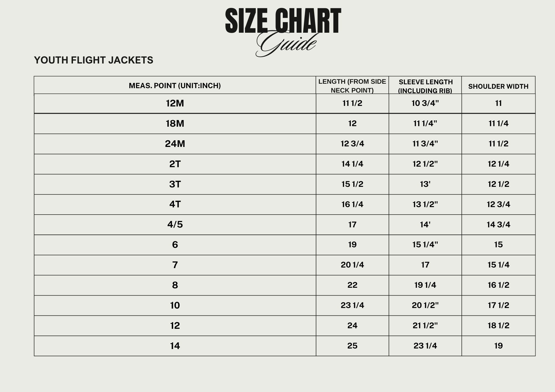Click the length value 25 for size 14

[352, 346]
